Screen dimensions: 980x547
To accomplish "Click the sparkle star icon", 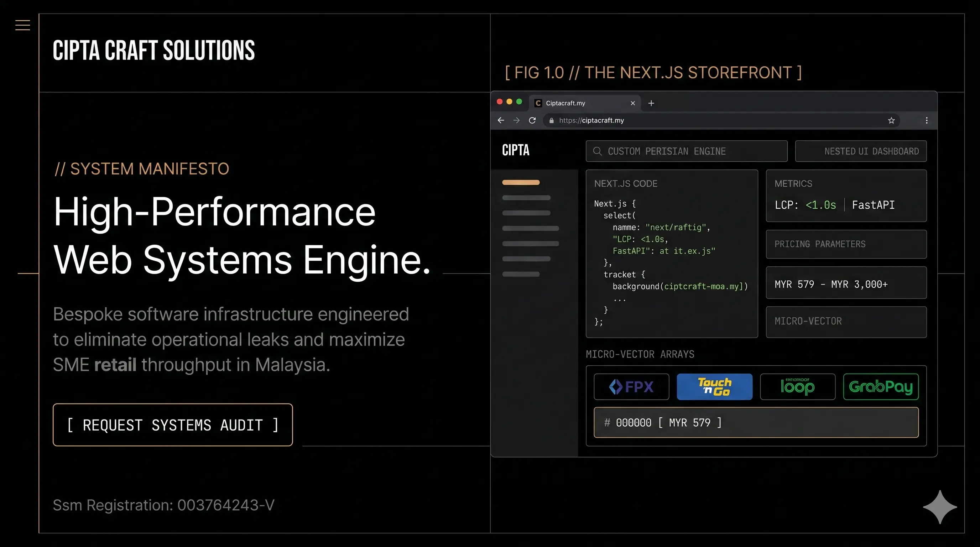I will pyautogui.click(x=940, y=507).
